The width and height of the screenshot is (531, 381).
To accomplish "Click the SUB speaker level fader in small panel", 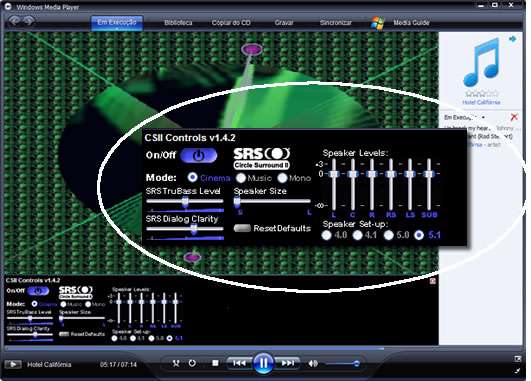I will tap(176, 308).
